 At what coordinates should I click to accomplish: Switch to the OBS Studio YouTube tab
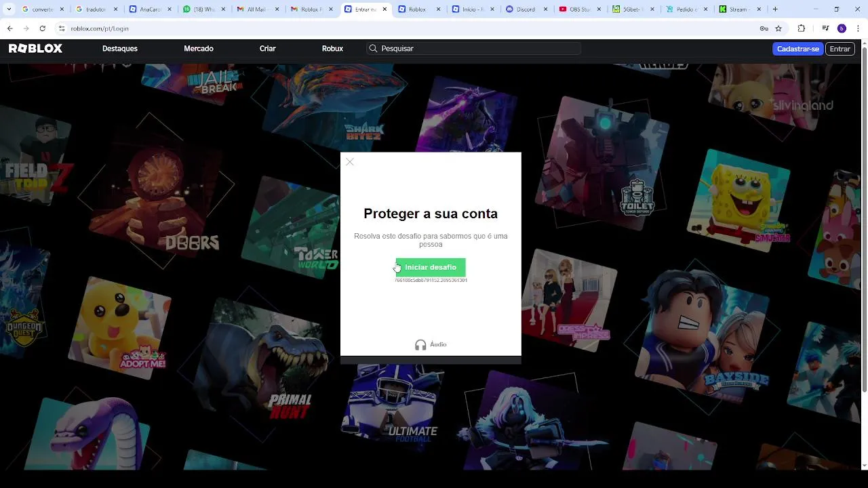[x=579, y=9]
